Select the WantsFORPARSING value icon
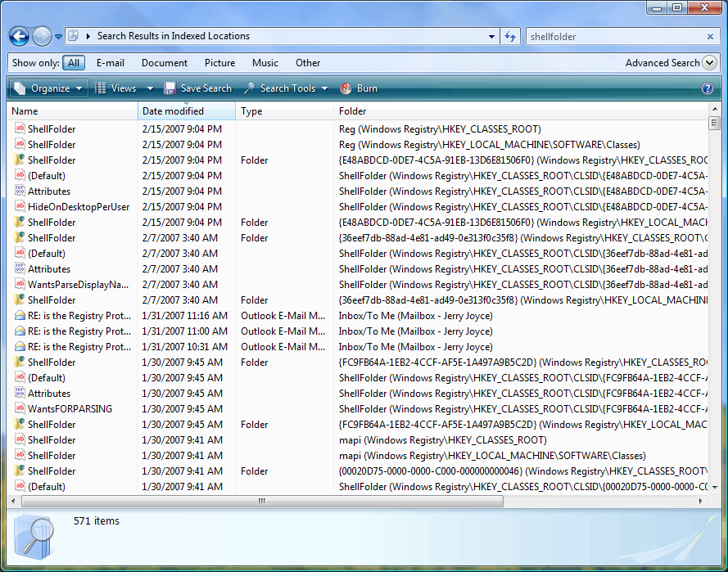Image resolution: width=728 pixels, height=572 pixels. point(20,408)
